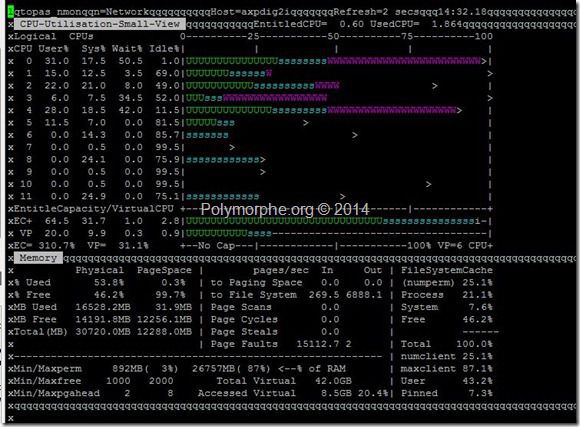The image size is (580, 427).
Task: Click the Page Cycles label
Action: tap(244, 319)
